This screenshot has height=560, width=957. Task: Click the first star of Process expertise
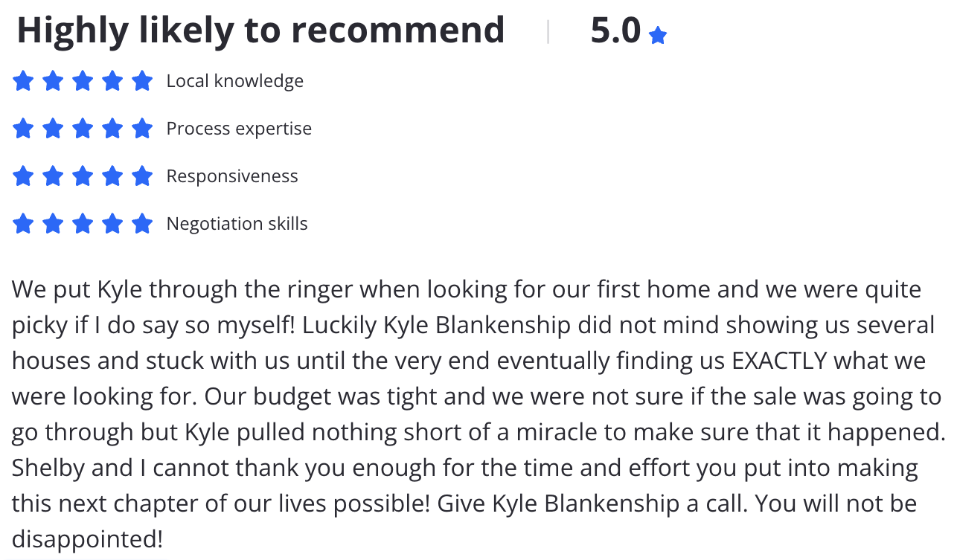tap(23, 128)
